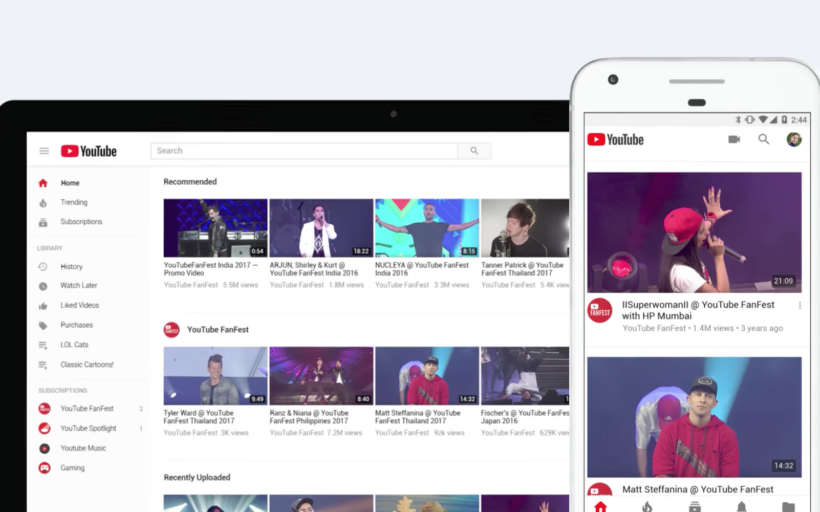Open the profile avatar on the phone
820x512 pixels.
794,140
